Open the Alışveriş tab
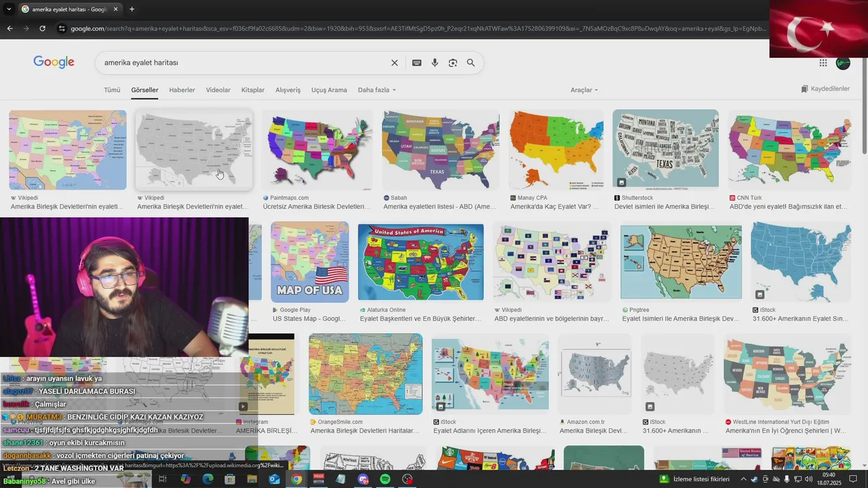The width and height of the screenshot is (868, 488). click(288, 90)
